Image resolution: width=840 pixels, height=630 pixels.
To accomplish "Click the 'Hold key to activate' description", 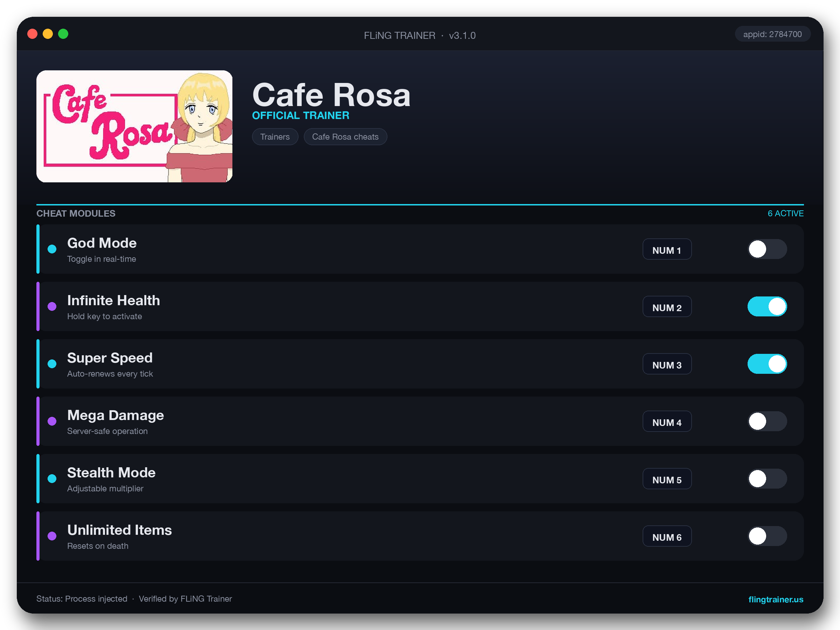I will click(x=104, y=316).
